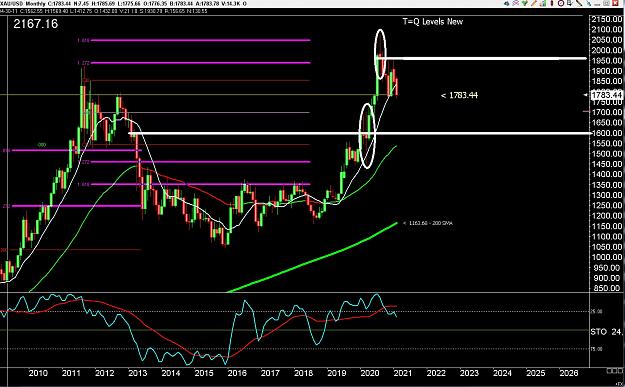Click the 2150.00 price axis label
This screenshot has height=387, width=625.
607,19
